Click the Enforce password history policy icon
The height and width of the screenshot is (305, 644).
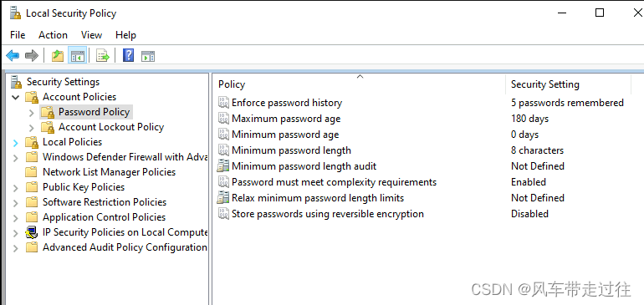(223, 103)
